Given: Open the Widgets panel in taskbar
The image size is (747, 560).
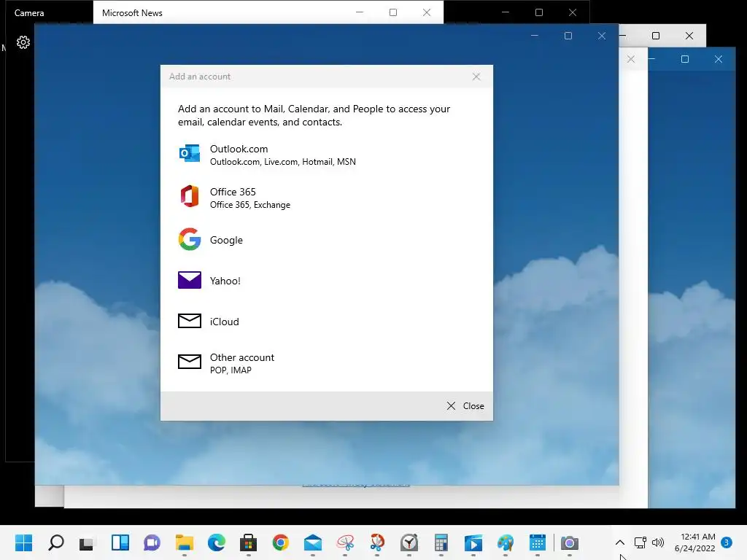Looking at the screenshot, I should 120,542.
